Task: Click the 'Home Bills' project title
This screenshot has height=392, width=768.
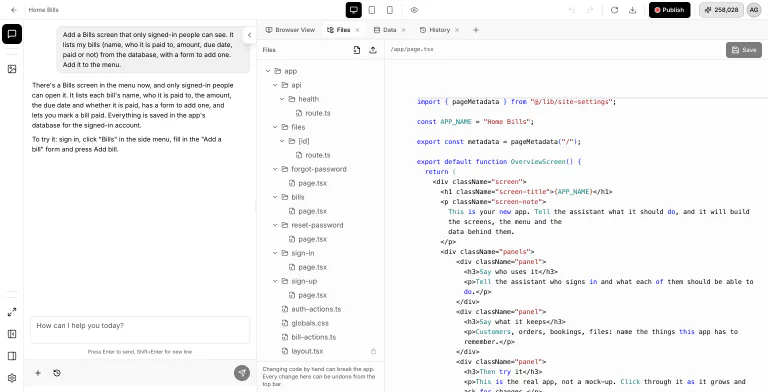Action: [44, 10]
